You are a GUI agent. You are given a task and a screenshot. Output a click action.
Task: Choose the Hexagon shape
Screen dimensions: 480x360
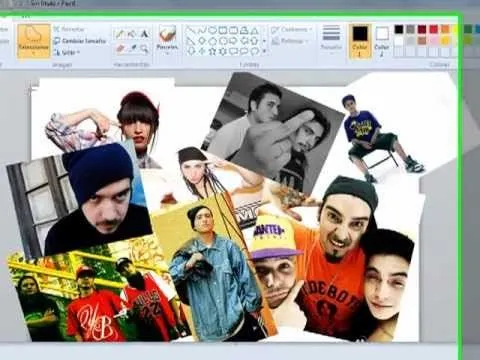point(223,41)
